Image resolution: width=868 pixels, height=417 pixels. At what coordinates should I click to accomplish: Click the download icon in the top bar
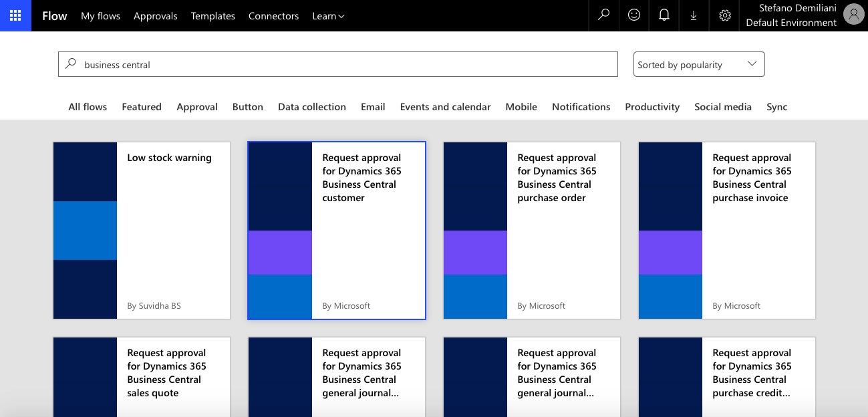(x=694, y=15)
